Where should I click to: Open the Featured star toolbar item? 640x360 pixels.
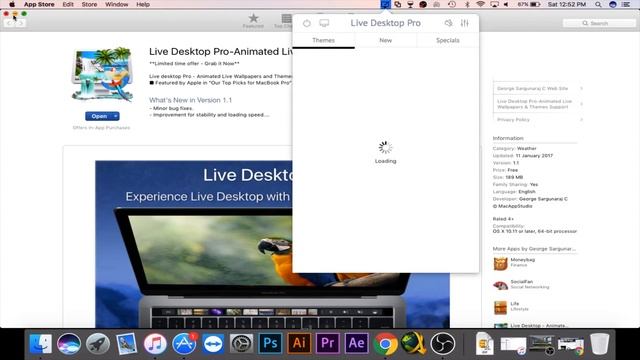[253, 21]
